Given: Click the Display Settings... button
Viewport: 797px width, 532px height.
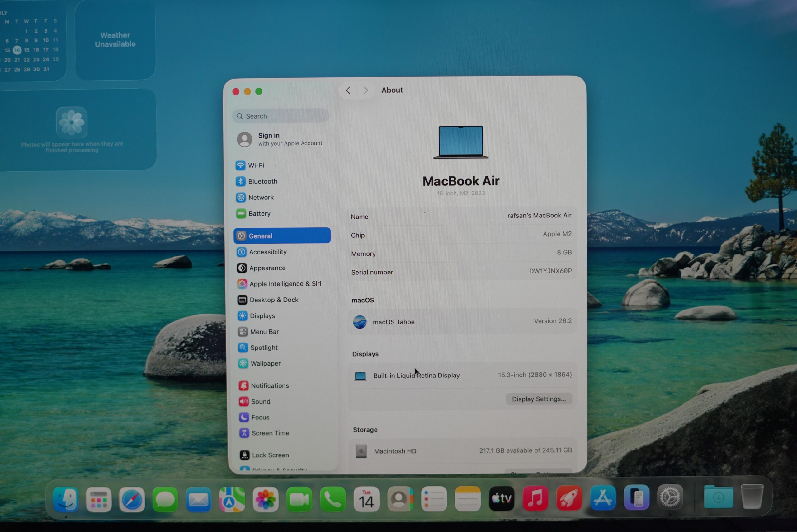Looking at the screenshot, I should click(539, 399).
